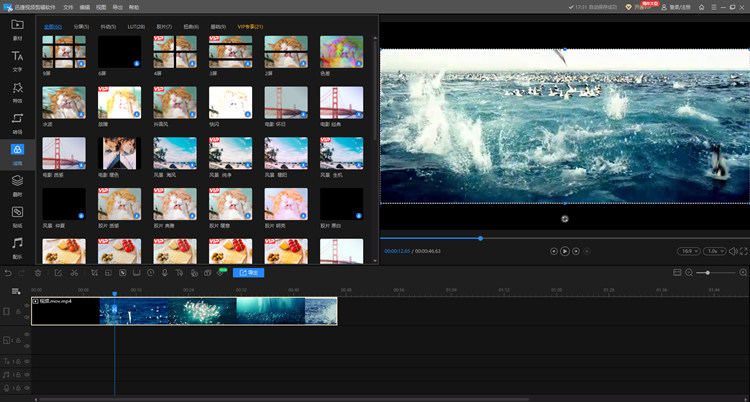The width and height of the screenshot is (750, 402).
Task: Switch to the LUT(28) filter tab
Action: click(136, 27)
